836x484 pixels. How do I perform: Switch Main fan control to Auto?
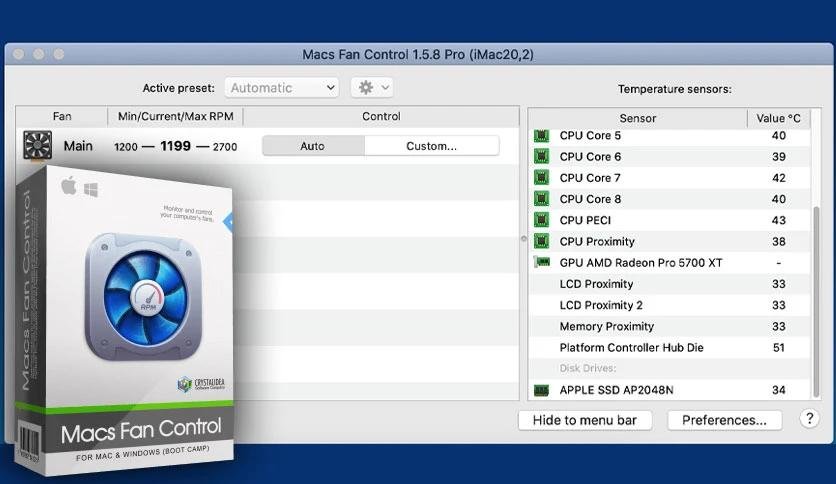(x=313, y=146)
